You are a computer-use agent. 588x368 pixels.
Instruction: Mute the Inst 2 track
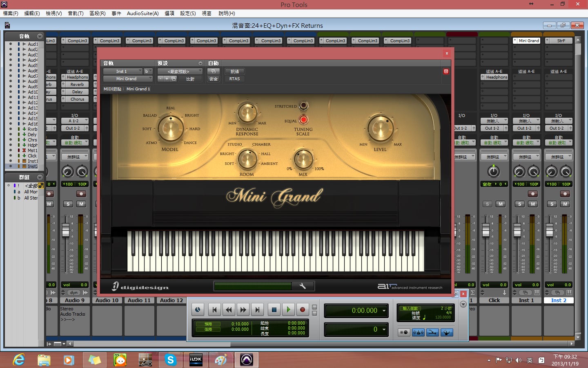tap(565, 204)
